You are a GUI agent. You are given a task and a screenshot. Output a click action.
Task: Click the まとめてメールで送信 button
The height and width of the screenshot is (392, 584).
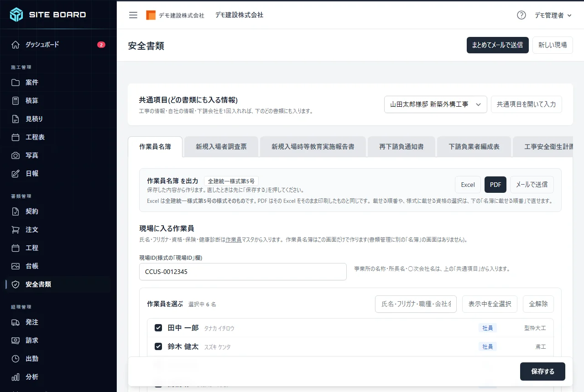pyautogui.click(x=497, y=45)
